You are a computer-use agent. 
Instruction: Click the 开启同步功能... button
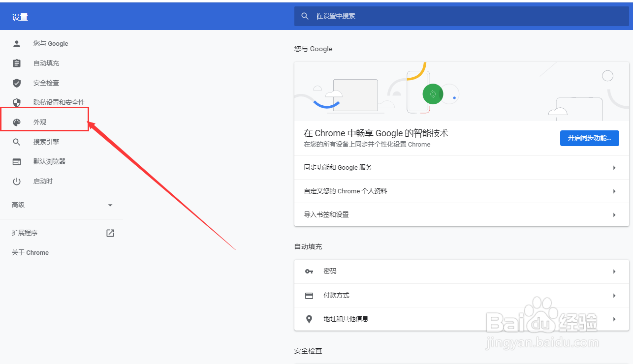coord(590,138)
